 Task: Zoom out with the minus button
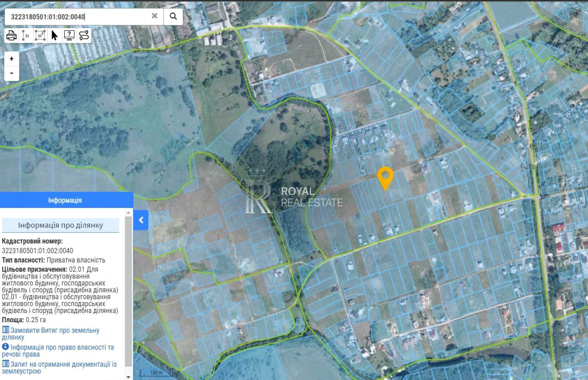click(11, 73)
